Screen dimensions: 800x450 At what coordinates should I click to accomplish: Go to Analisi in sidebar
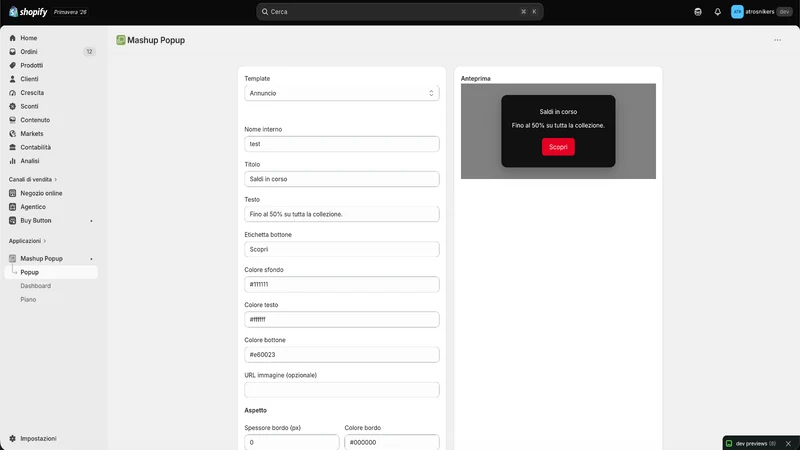(30, 161)
